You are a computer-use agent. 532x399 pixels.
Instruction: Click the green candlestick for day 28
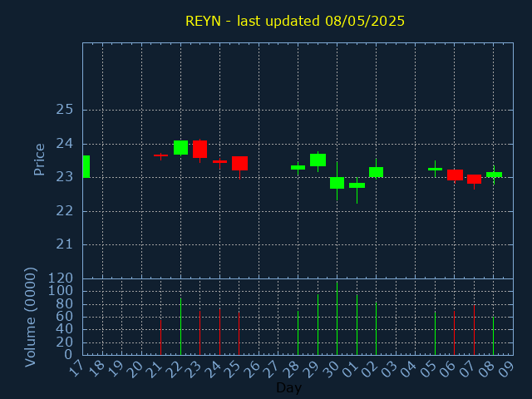(298, 168)
